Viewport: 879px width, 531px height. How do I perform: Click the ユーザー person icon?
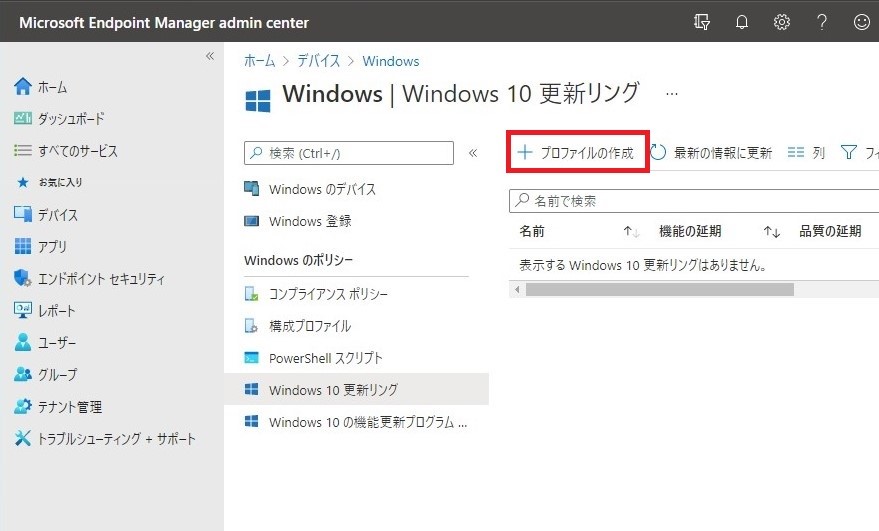click(x=23, y=343)
